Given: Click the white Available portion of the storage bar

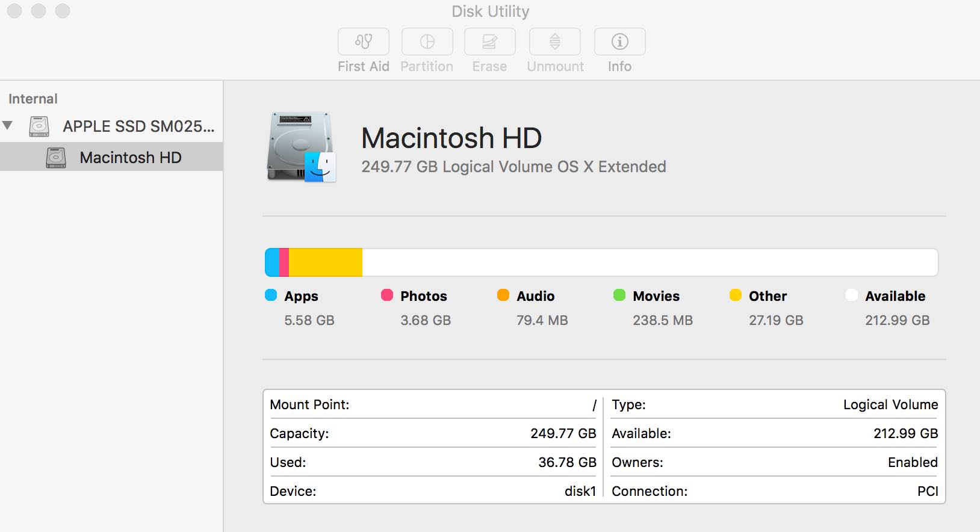Looking at the screenshot, I should (x=650, y=262).
